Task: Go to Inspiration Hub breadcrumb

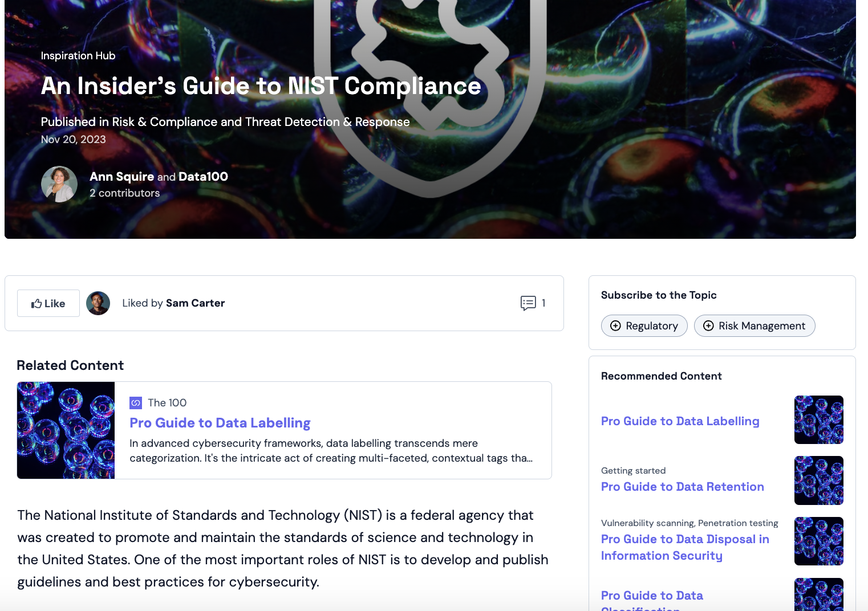Action: 78,56
